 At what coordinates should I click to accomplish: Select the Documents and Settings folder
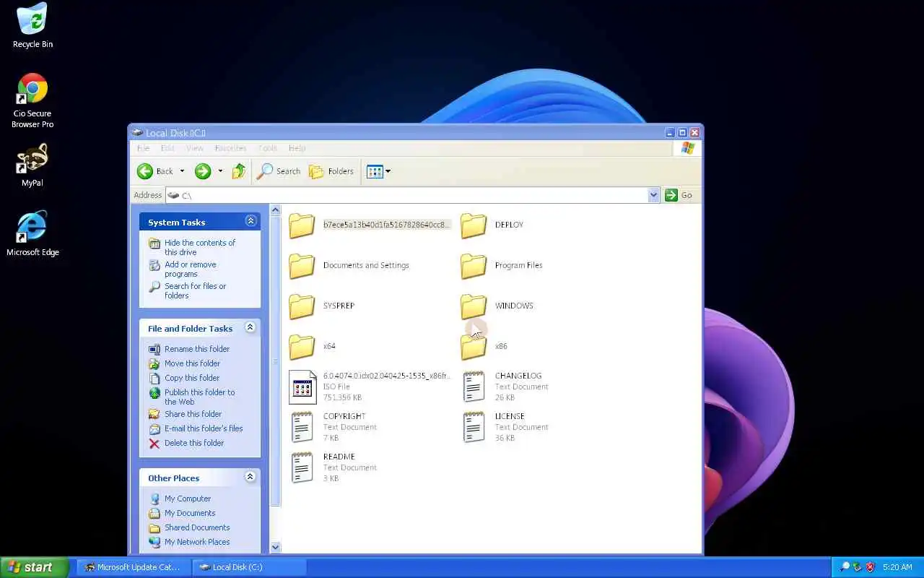click(349, 266)
